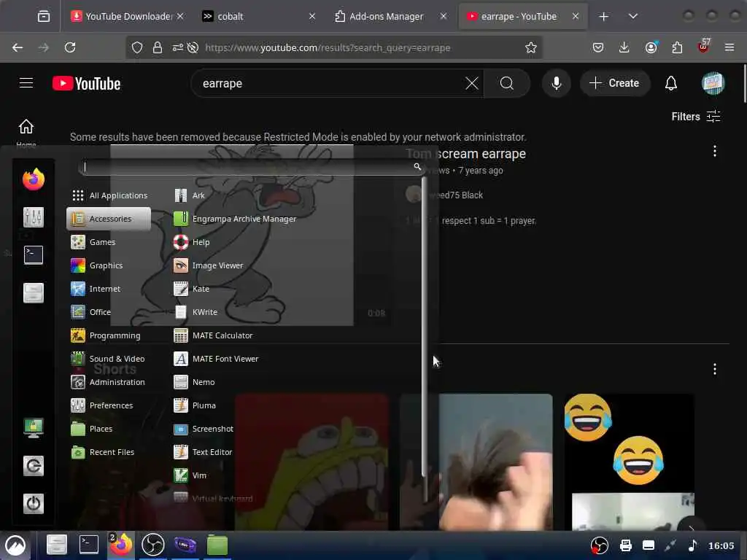Switch to Add-ons Manager tab
The height and width of the screenshot is (560, 747).
point(390,16)
